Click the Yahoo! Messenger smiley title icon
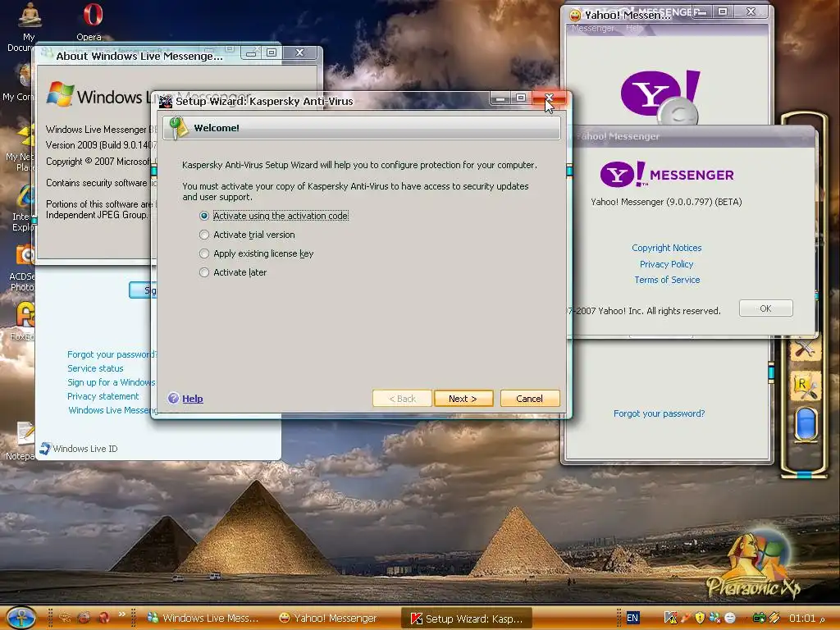The image size is (840, 630). 575,15
